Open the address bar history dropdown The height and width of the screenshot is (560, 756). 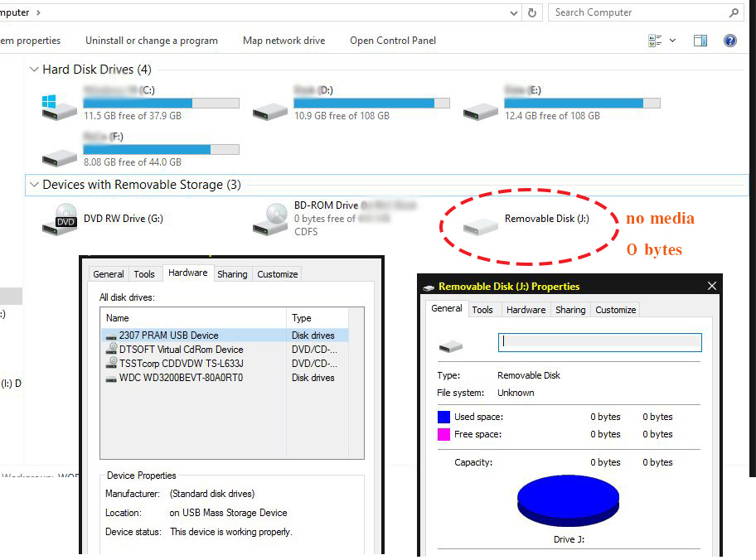pyautogui.click(x=514, y=13)
